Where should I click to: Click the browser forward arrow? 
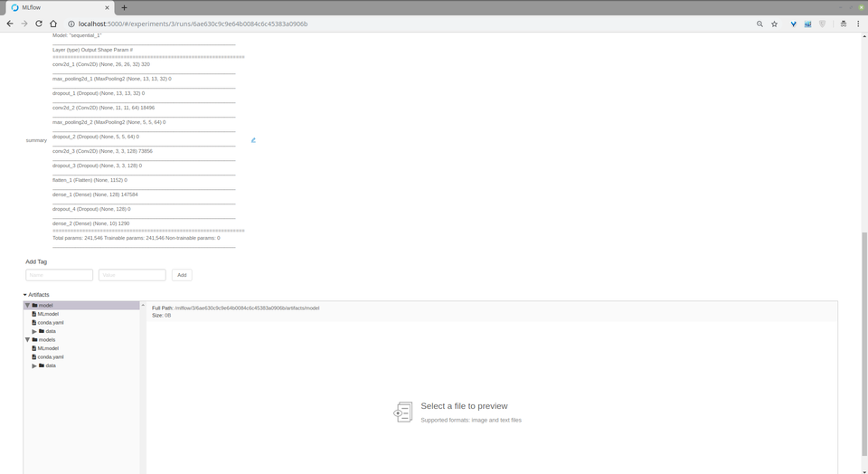coord(24,24)
